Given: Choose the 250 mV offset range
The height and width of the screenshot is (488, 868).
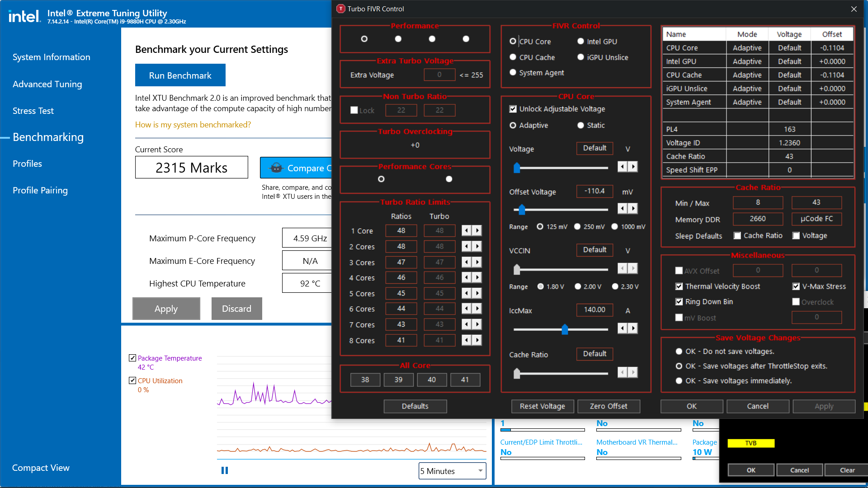Looking at the screenshot, I should 577,226.
